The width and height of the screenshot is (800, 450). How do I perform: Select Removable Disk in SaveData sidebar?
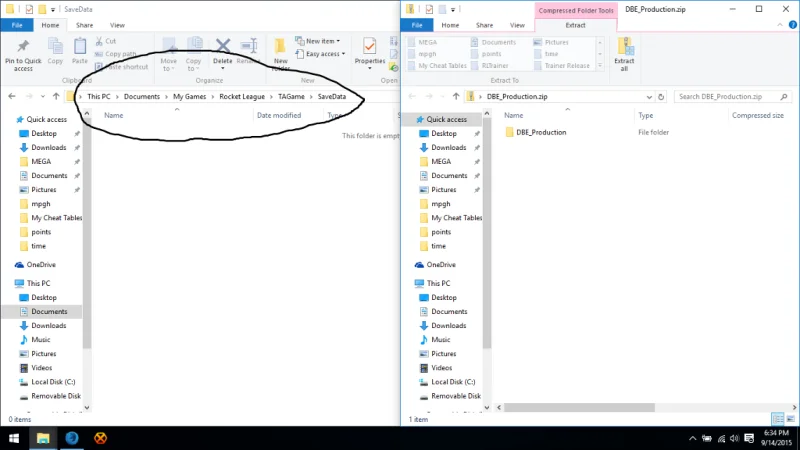[56, 396]
